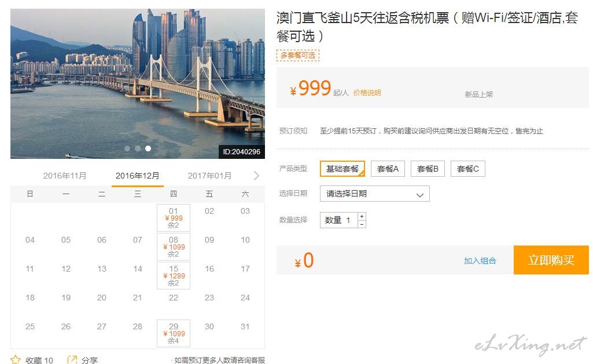Click the quantity input field
The width and height of the screenshot is (593, 364).
(x=339, y=220)
